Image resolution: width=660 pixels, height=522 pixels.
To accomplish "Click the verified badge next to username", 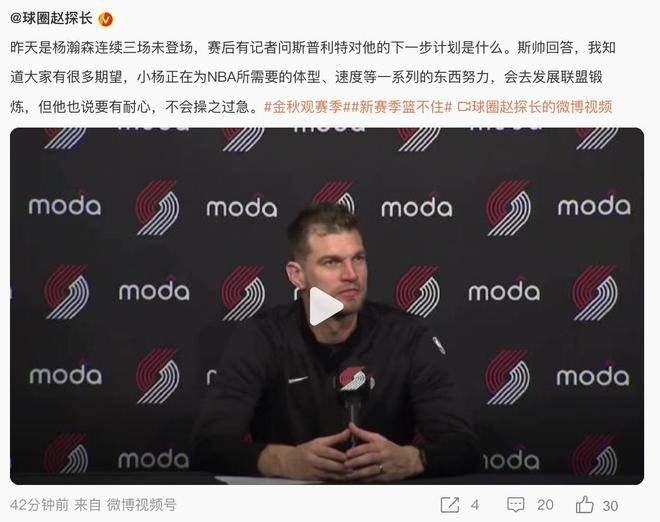I will (x=105, y=19).
